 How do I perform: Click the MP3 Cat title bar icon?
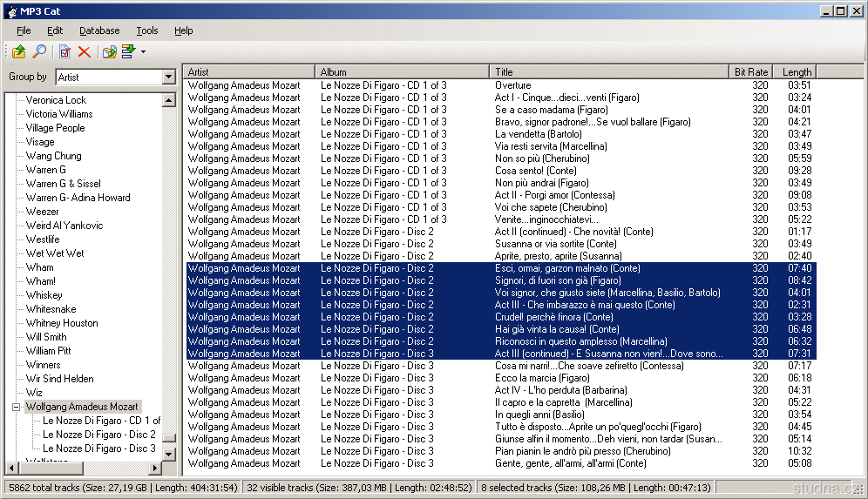(x=10, y=10)
